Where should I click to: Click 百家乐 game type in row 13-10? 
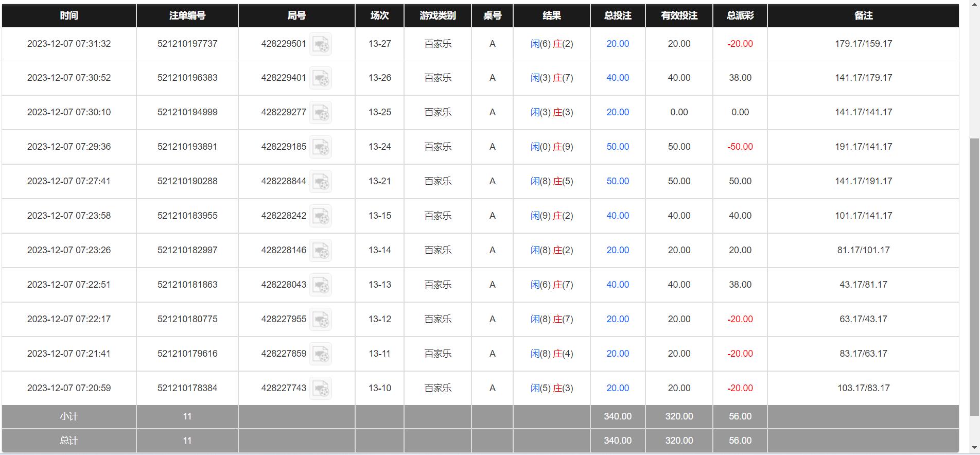tap(438, 388)
